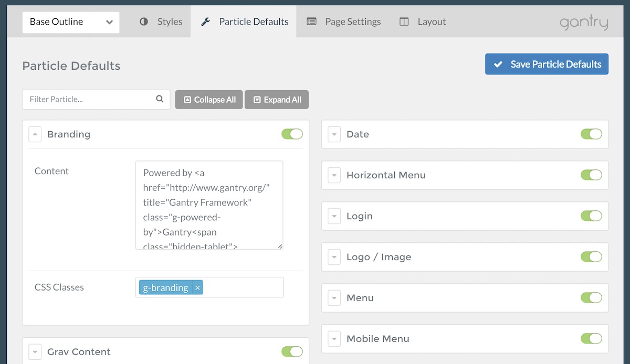Click the wrench icon on Particle Defaults
630x364 pixels.
(206, 22)
